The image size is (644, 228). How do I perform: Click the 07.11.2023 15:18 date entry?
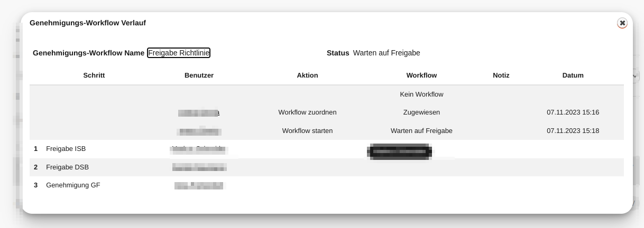pos(573,130)
